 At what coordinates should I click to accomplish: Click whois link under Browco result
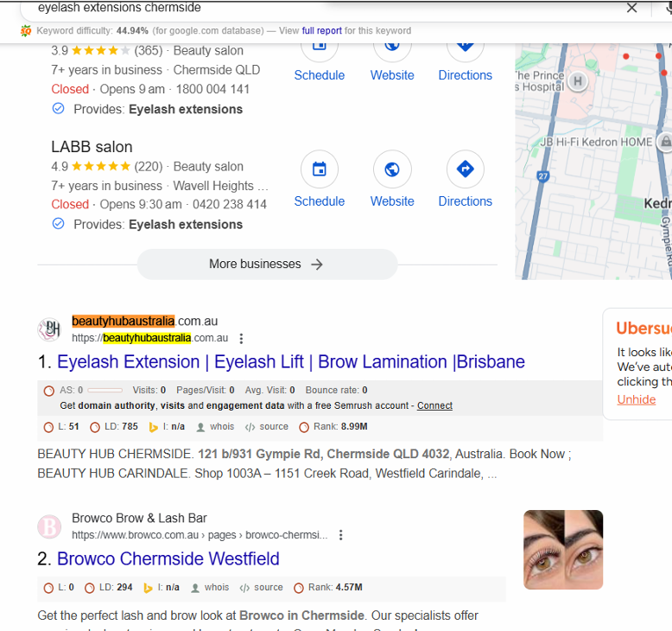(217, 587)
